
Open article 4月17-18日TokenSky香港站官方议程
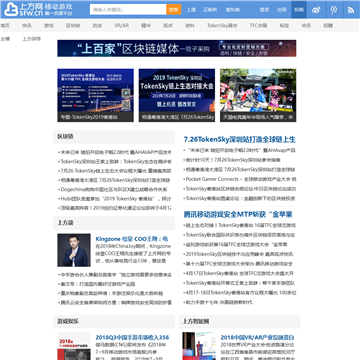[241, 293]
